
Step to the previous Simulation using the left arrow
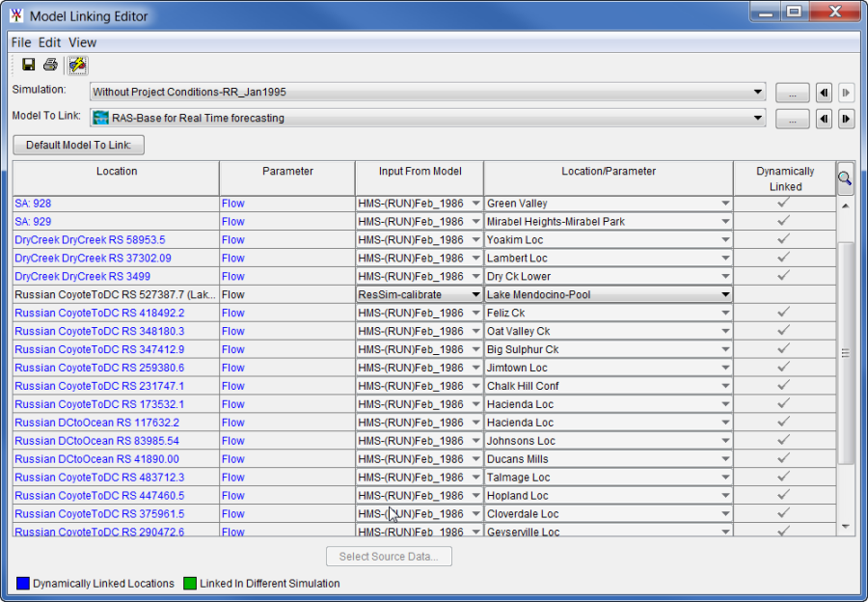point(822,92)
